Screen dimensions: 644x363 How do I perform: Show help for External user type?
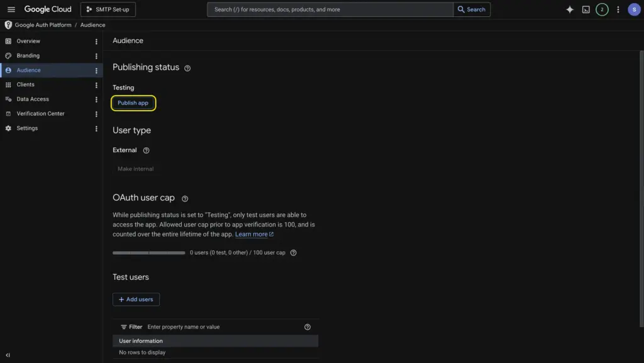(146, 150)
